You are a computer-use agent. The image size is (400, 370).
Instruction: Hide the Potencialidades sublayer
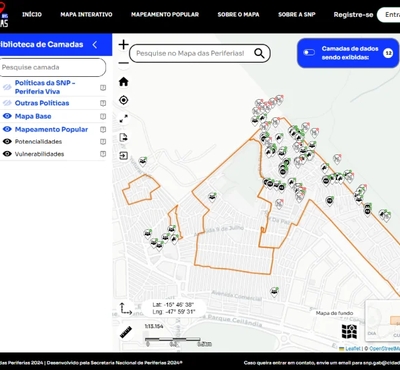[7, 142]
